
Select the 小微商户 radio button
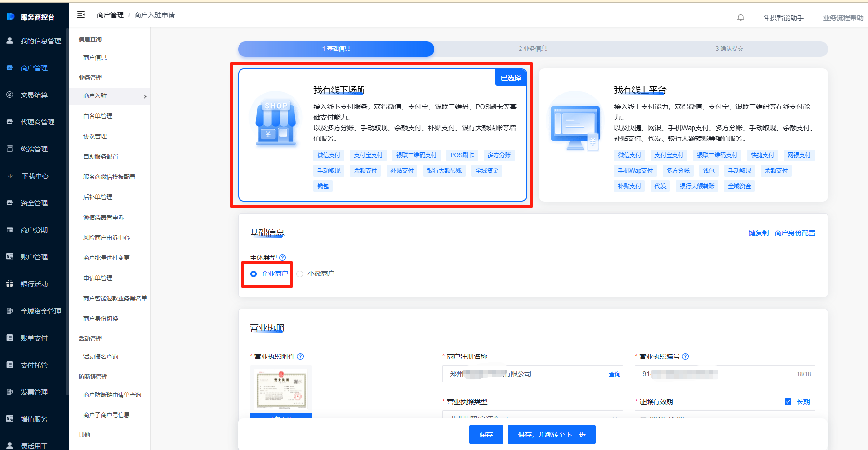[300, 274]
